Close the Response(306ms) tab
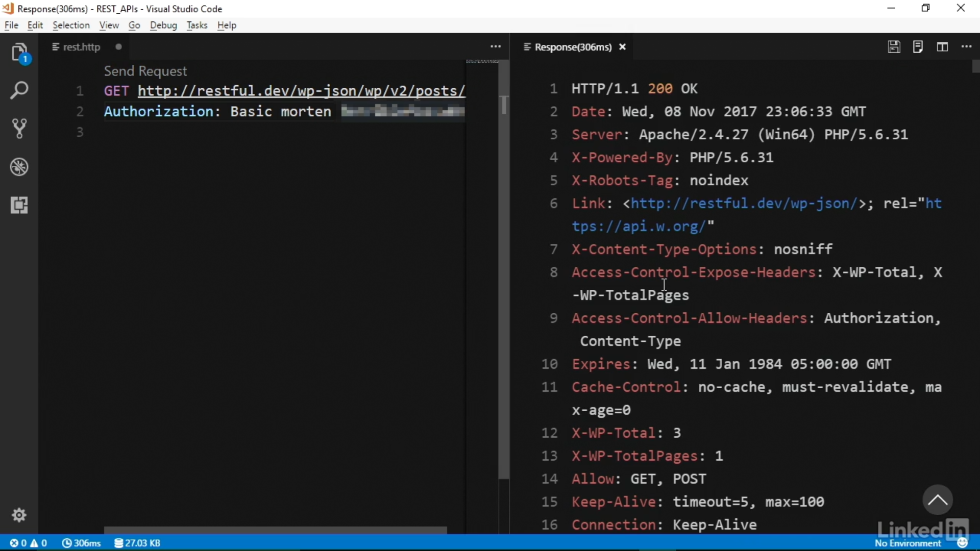Screen dimensions: 980x551 622,47
